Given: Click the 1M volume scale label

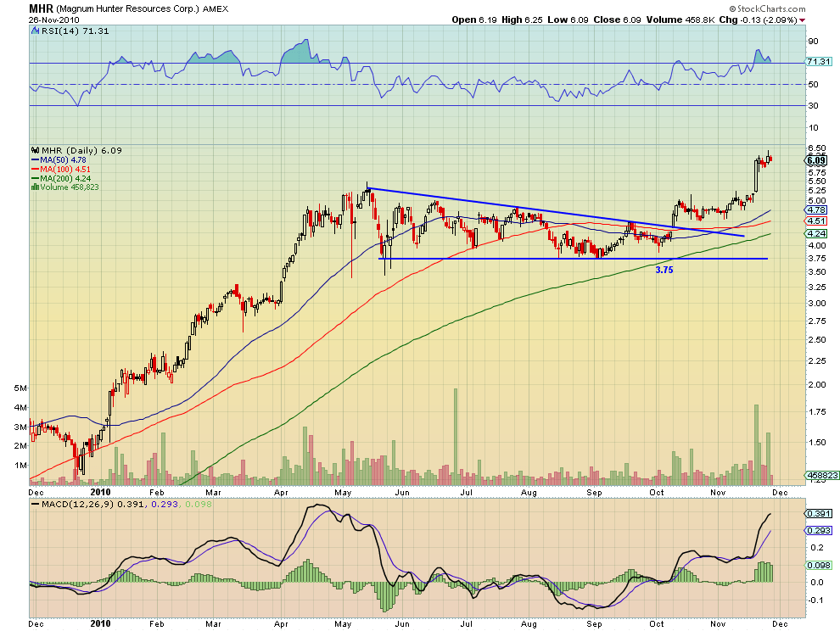Looking at the screenshot, I should tap(20, 466).
